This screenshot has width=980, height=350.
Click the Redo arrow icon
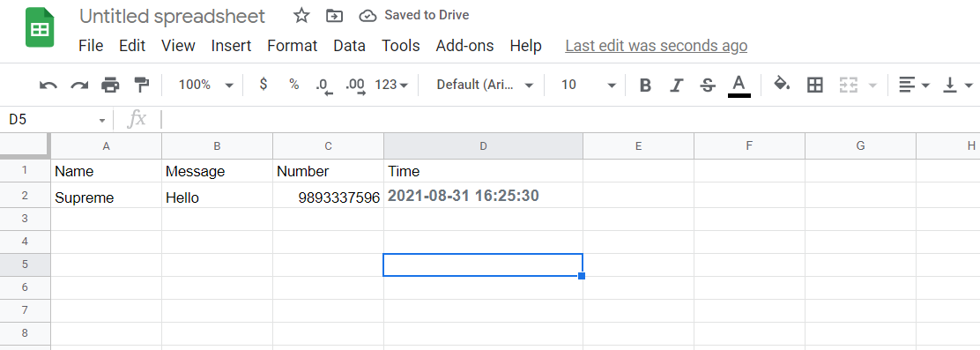point(79,85)
